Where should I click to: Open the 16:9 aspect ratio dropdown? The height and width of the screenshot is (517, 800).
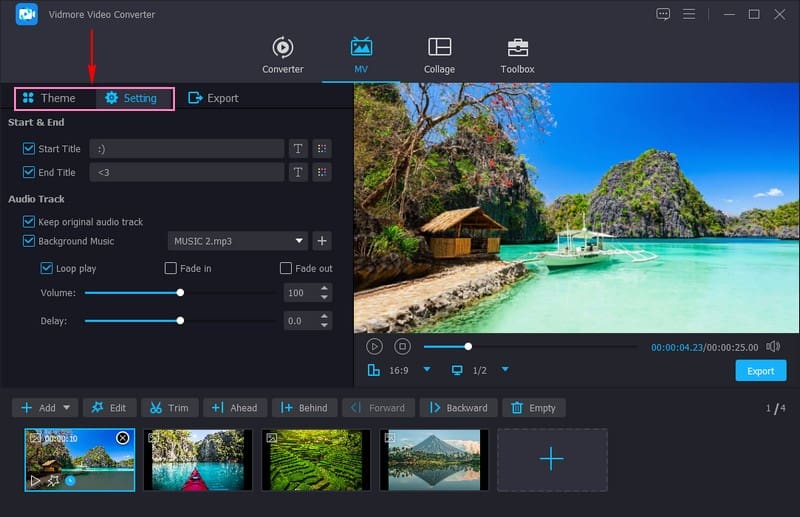coord(427,370)
